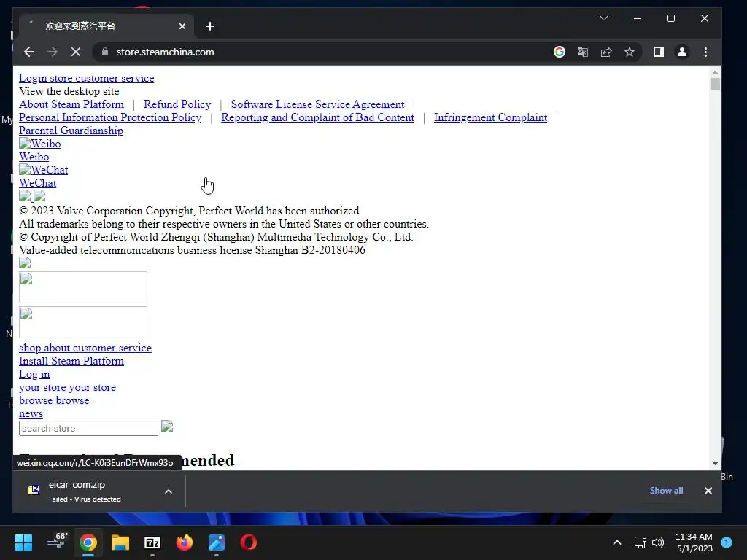Click the first empty bordered image box
The image size is (747, 560).
(83, 287)
